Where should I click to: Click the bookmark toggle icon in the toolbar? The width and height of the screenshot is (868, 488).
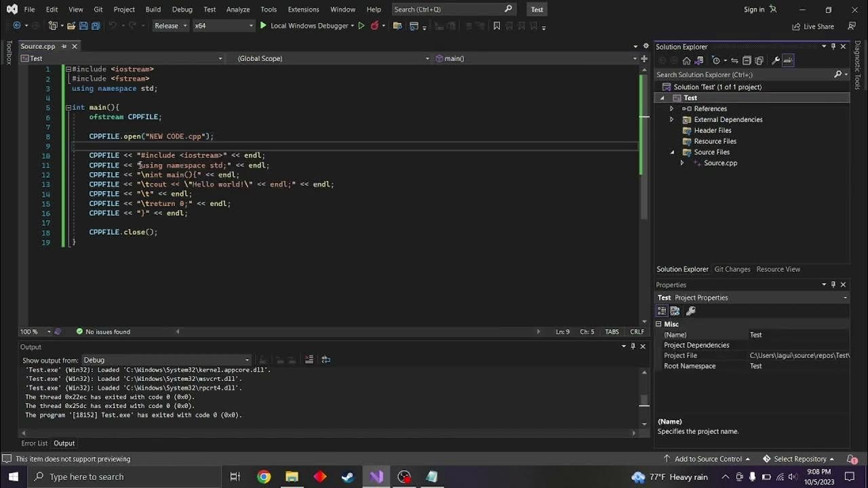(496, 26)
